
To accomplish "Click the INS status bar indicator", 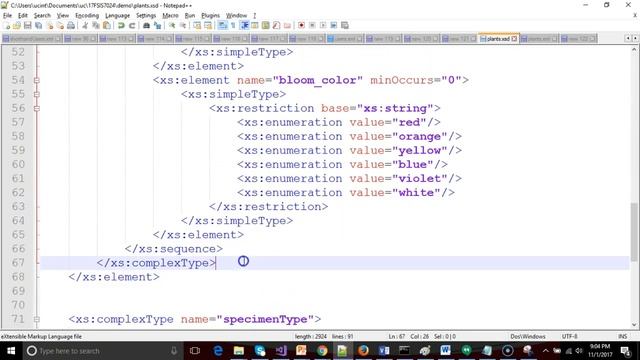I will point(622,336).
